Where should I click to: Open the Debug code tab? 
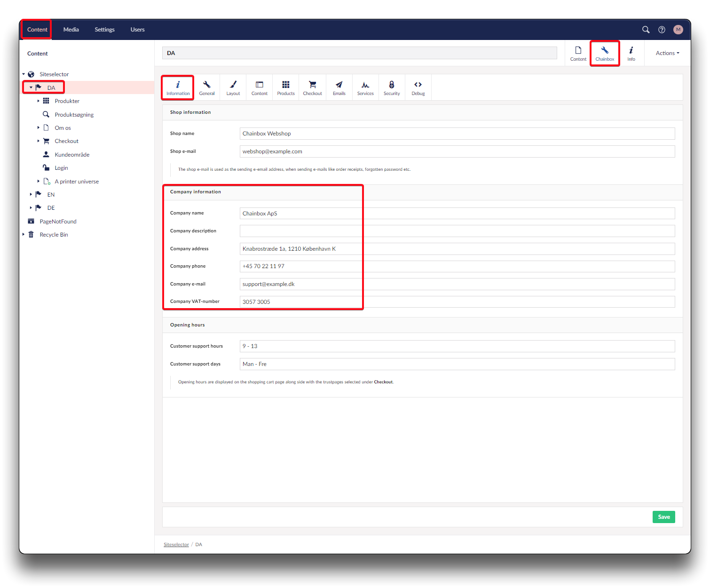(418, 87)
